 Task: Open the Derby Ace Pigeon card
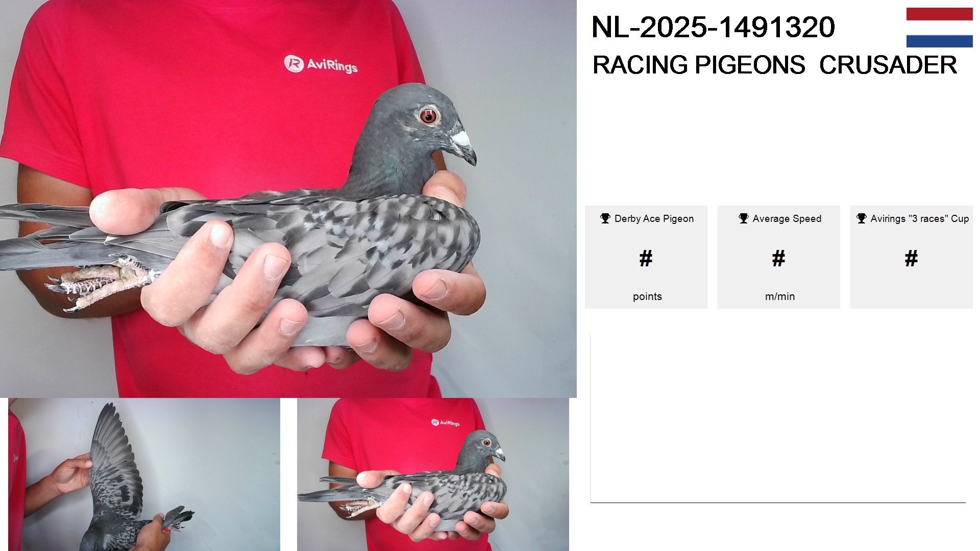tap(646, 257)
